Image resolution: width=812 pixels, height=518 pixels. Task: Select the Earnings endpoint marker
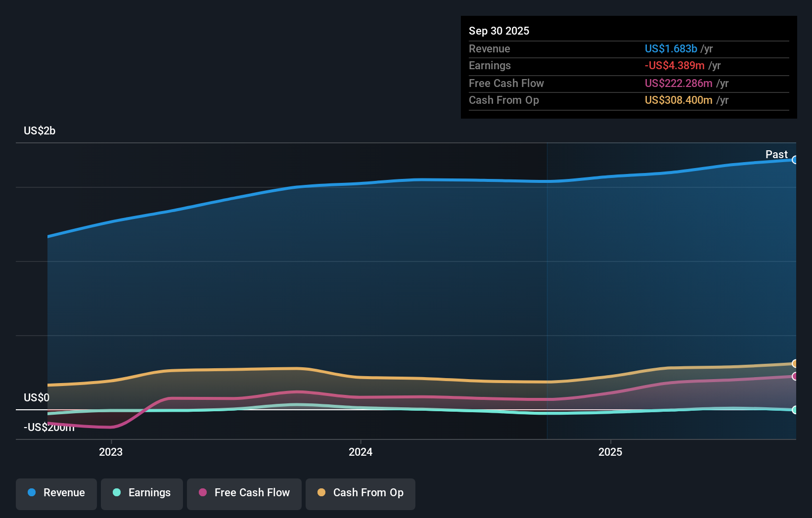point(795,410)
